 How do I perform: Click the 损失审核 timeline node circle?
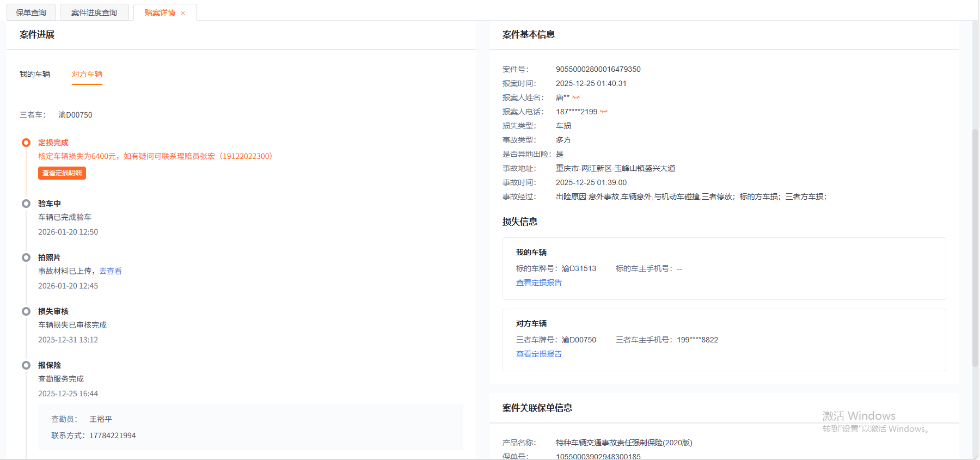tap(26, 311)
